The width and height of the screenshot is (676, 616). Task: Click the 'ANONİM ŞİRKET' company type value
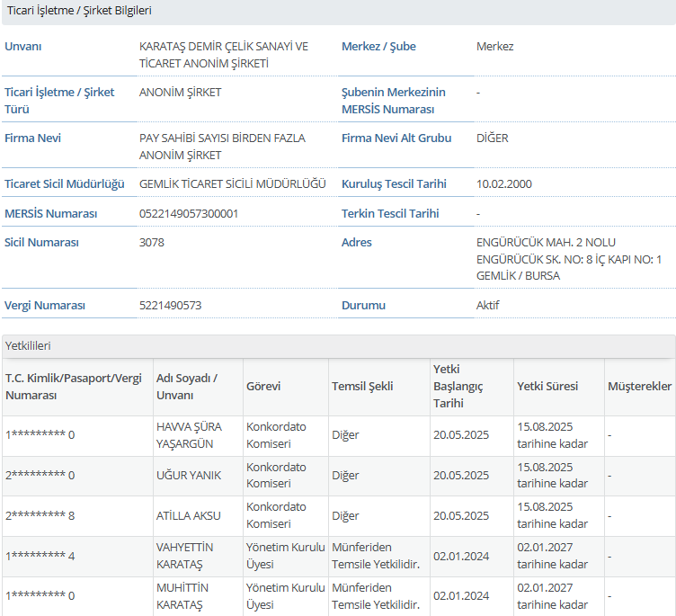tap(180, 93)
